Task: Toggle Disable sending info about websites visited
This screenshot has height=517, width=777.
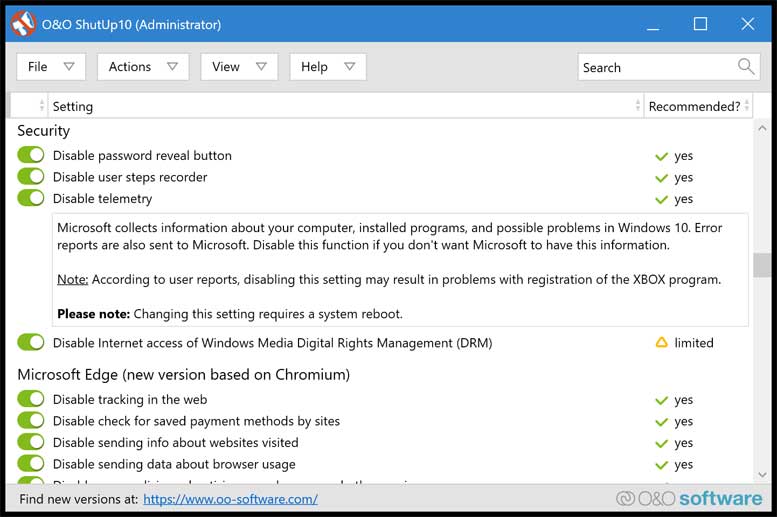Action: point(31,442)
